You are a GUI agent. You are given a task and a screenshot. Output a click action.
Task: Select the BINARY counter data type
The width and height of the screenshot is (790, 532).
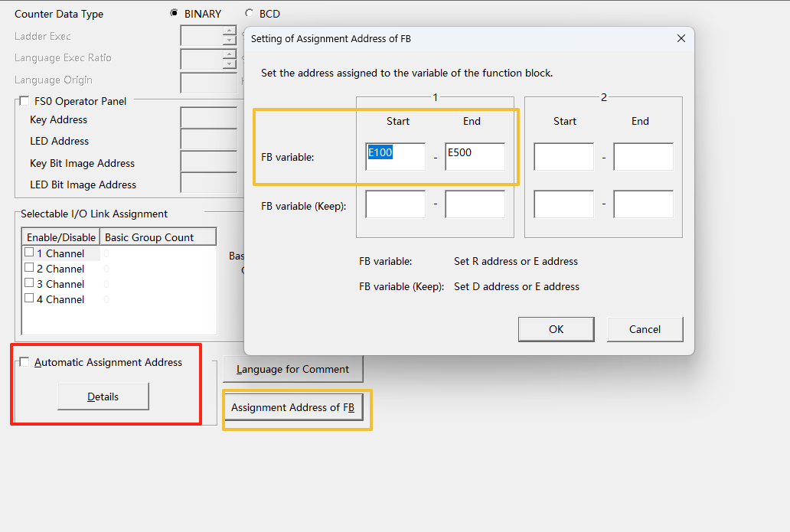click(x=175, y=14)
